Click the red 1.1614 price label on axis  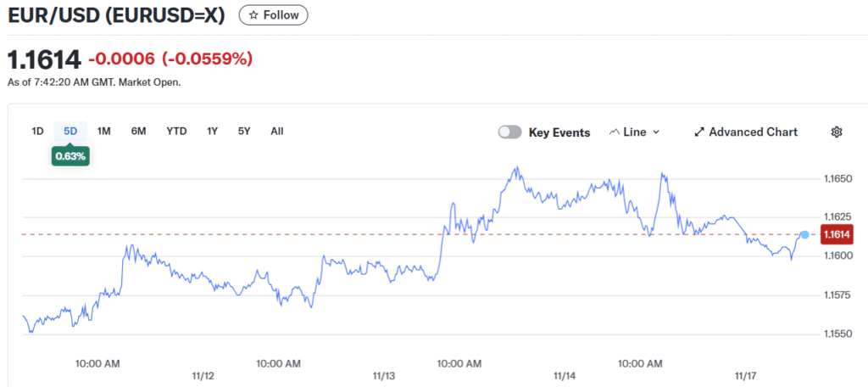[837, 234]
